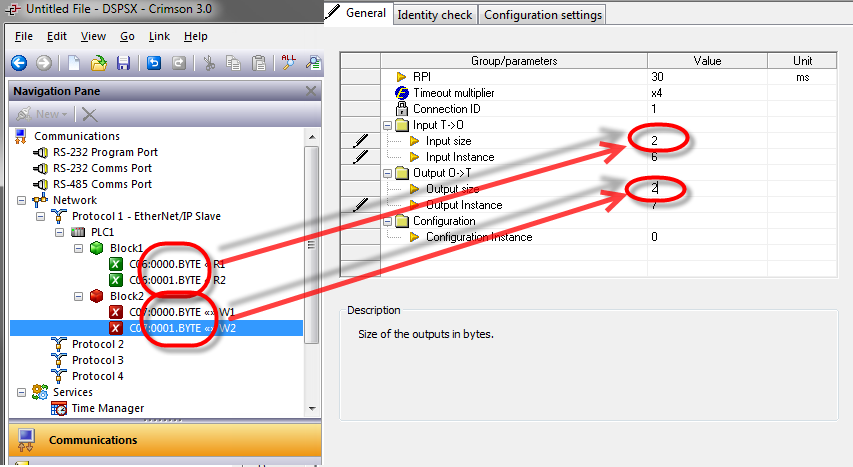Select mapping C06:0001.BYTE R2
Viewport: 853px width, 467px height.
pos(177,280)
